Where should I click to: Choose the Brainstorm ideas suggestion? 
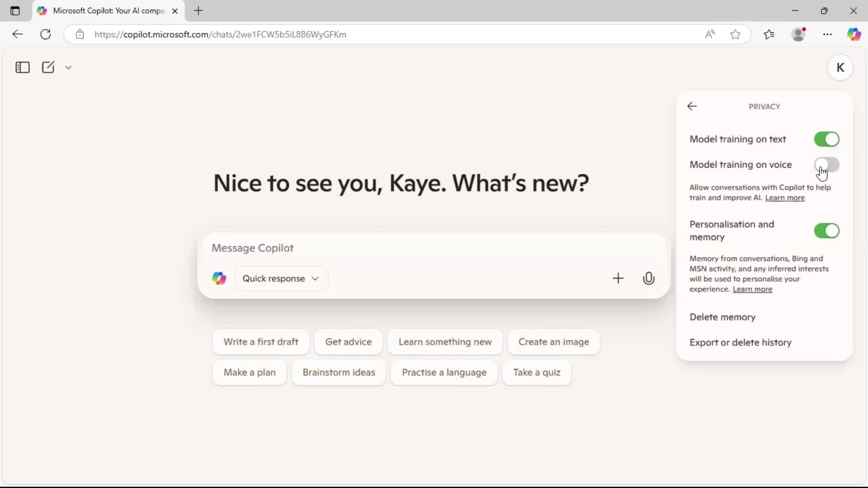tap(339, 373)
